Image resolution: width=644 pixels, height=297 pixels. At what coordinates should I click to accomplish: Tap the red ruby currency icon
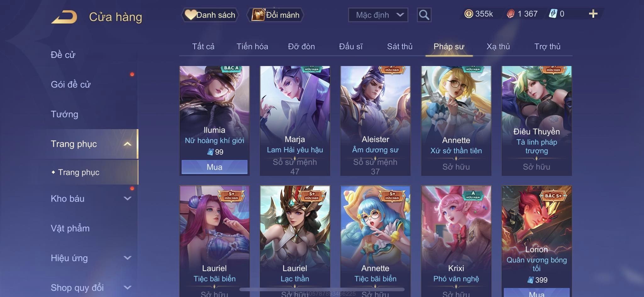coord(511,14)
